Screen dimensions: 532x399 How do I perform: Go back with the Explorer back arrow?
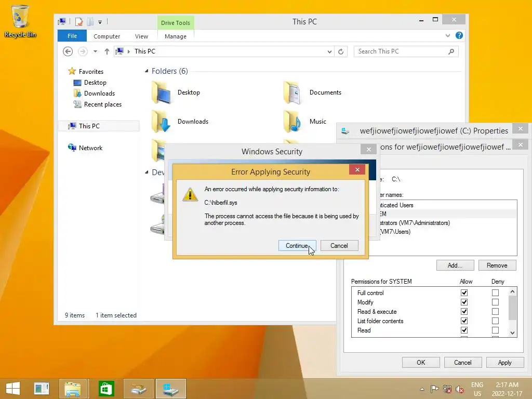[x=68, y=51]
